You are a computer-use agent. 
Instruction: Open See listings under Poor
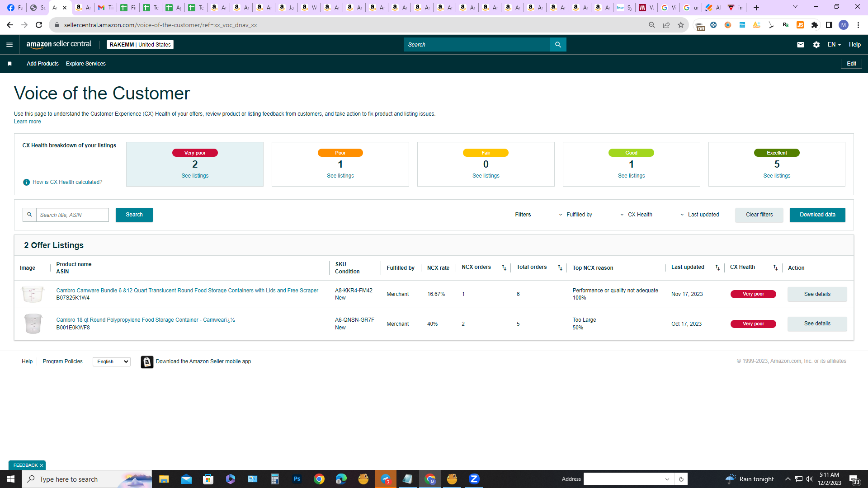pyautogui.click(x=340, y=176)
